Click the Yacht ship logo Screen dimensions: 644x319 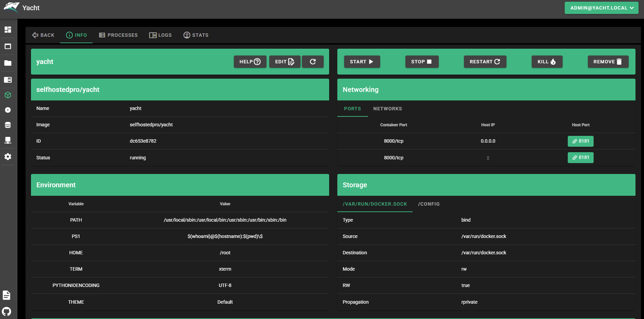click(11, 7)
